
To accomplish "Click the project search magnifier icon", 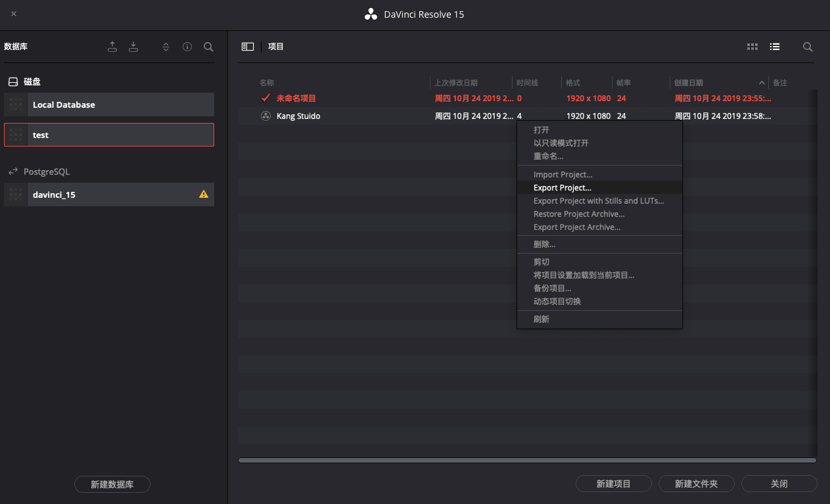I will tap(808, 47).
